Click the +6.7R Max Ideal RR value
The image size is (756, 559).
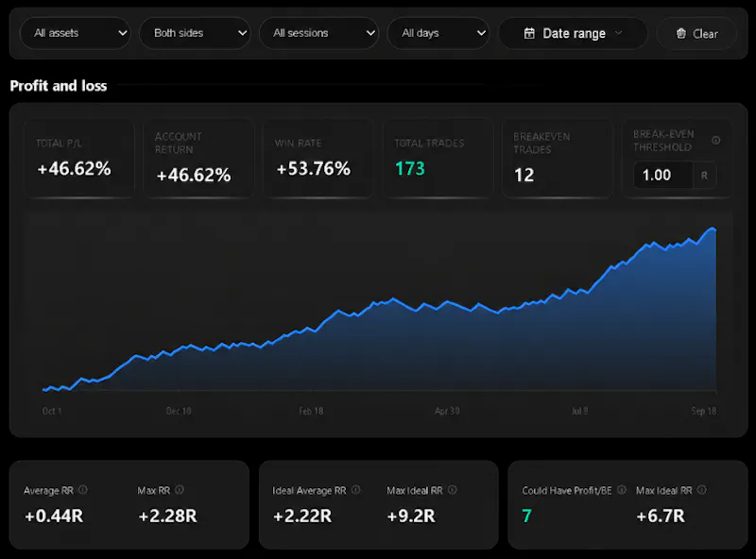[x=661, y=517]
